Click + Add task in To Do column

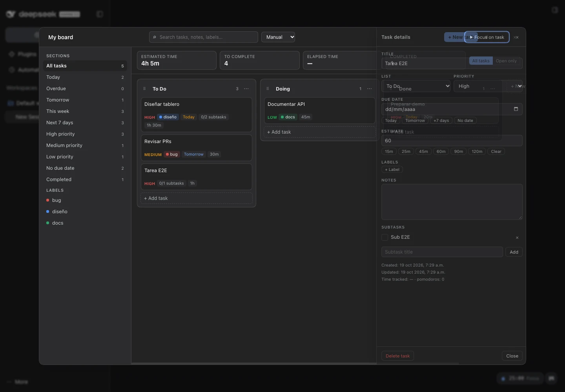(197, 198)
